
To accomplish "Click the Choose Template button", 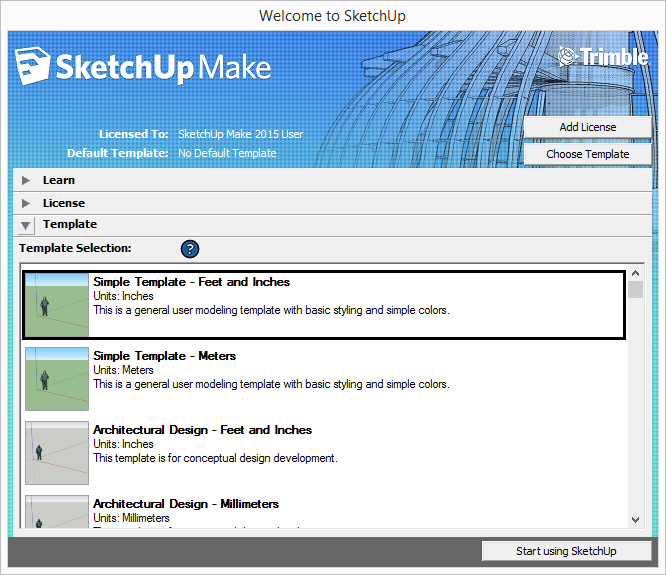I will tap(587, 154).
